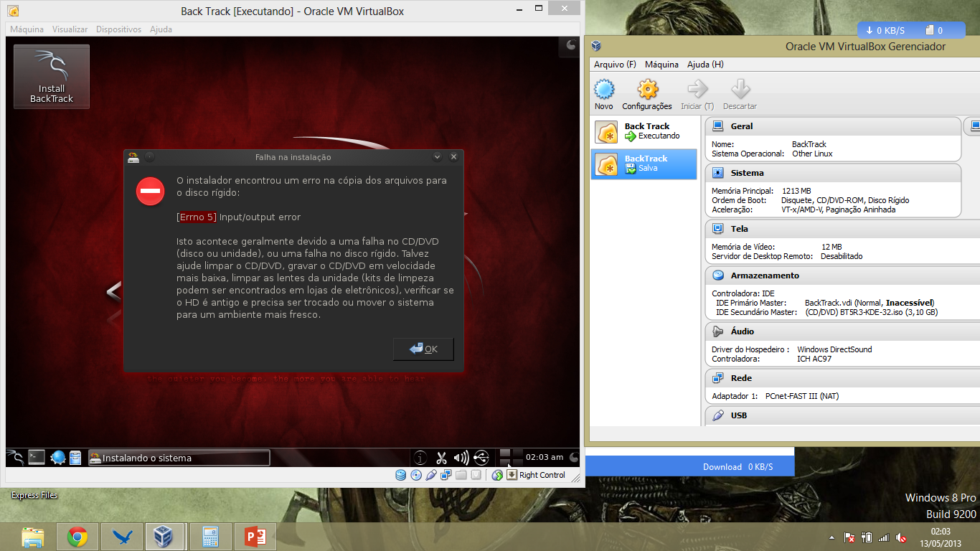Click the USB devices status indicator
This screenshot has height=551, width=980.
pyautogui.click(x=431, y=475)
